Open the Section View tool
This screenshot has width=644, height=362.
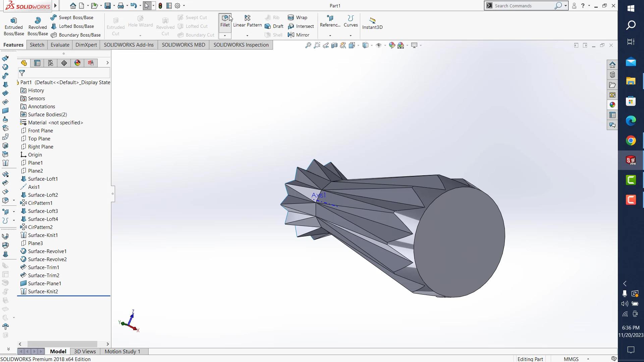coord(334,45)
